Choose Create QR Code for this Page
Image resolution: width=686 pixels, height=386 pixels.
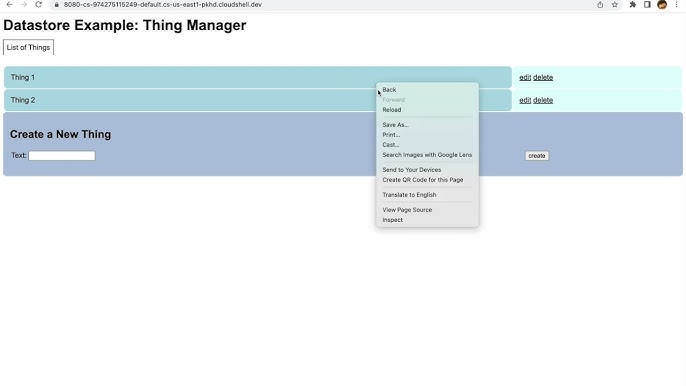pyautogui.click(x=423, y=180)
